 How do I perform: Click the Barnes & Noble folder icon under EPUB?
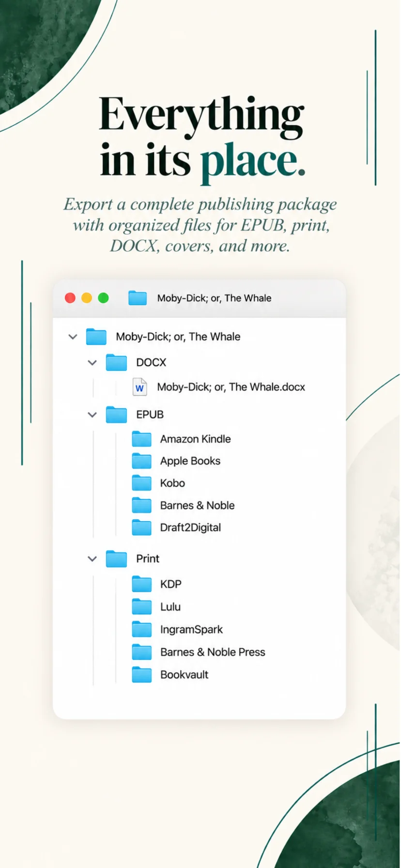tap(142, 505)
